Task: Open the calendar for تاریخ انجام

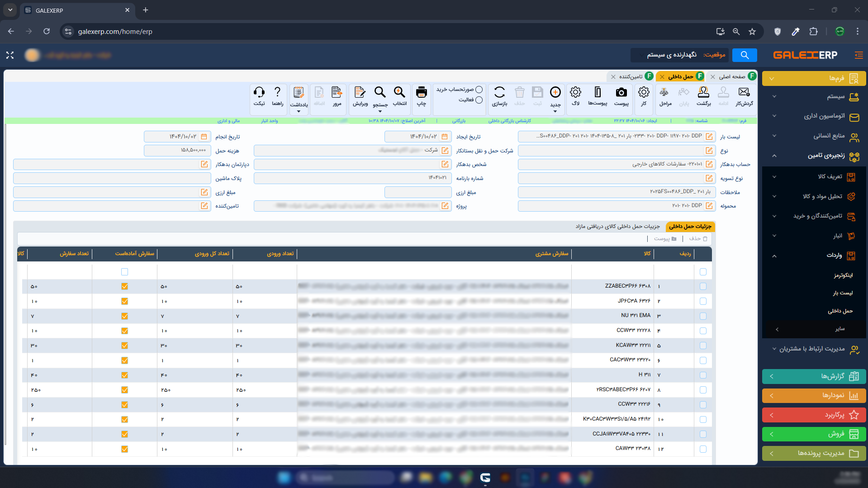Action: [x=204, y=137]
